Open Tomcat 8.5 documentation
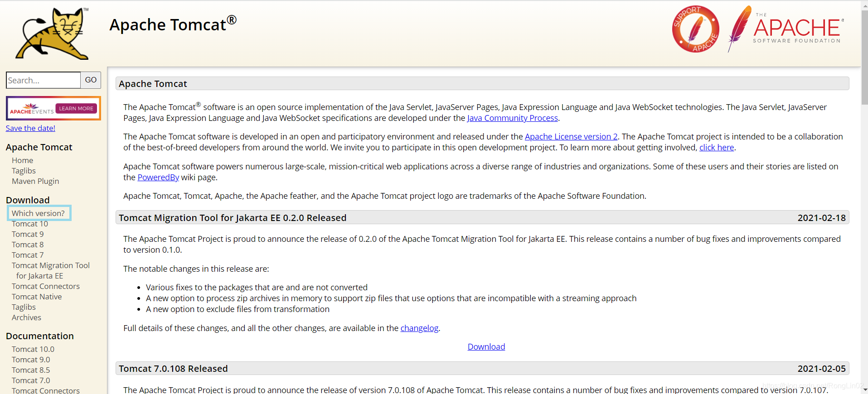868x394 pixels. click(x=31, y=370)
